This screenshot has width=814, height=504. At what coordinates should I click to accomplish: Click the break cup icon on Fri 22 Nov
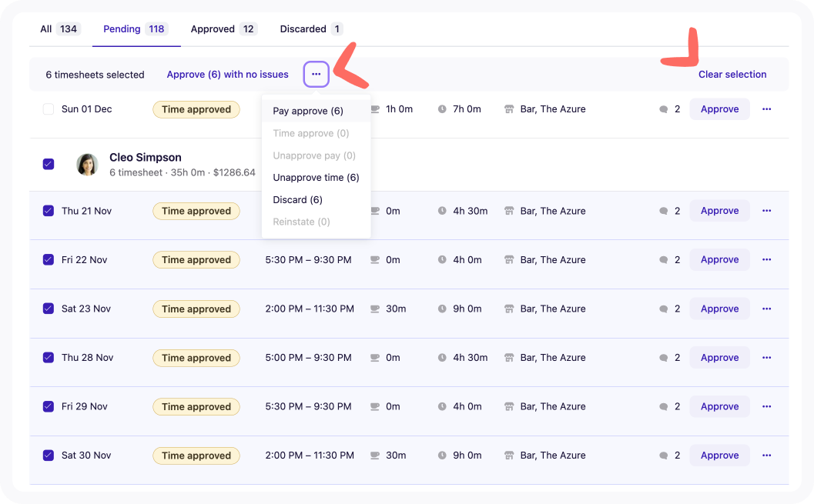(375, 260)
